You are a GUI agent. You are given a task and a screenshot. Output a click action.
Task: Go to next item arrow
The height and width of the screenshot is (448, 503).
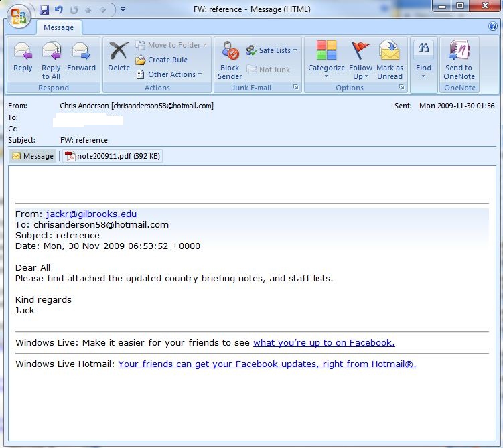click(103, 10)
